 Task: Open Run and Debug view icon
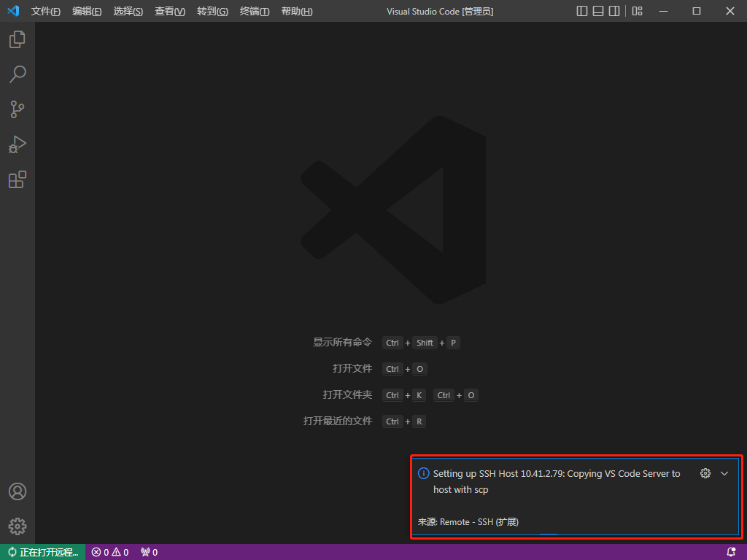click(18, 144)
